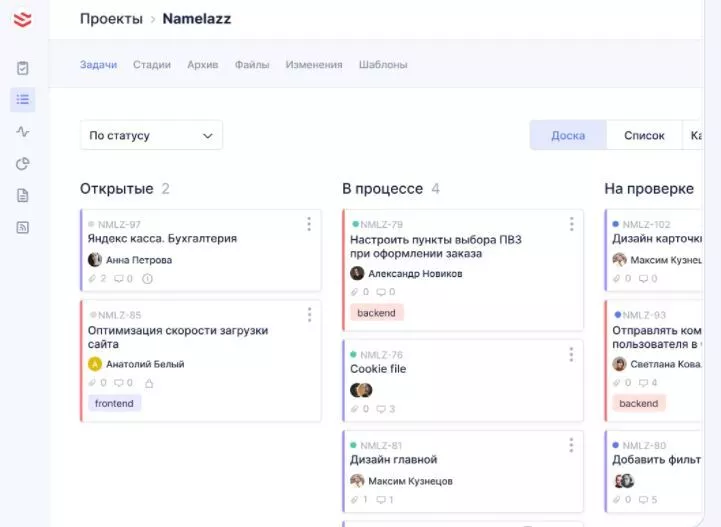721x527 pixels.
Task: Click the На проверке column header
Action: pyautogui.click(x=649, y=189)
